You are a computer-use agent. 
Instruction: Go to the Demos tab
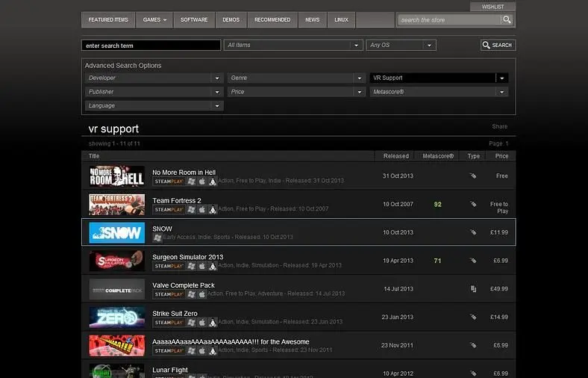click(x=231, y=19)
